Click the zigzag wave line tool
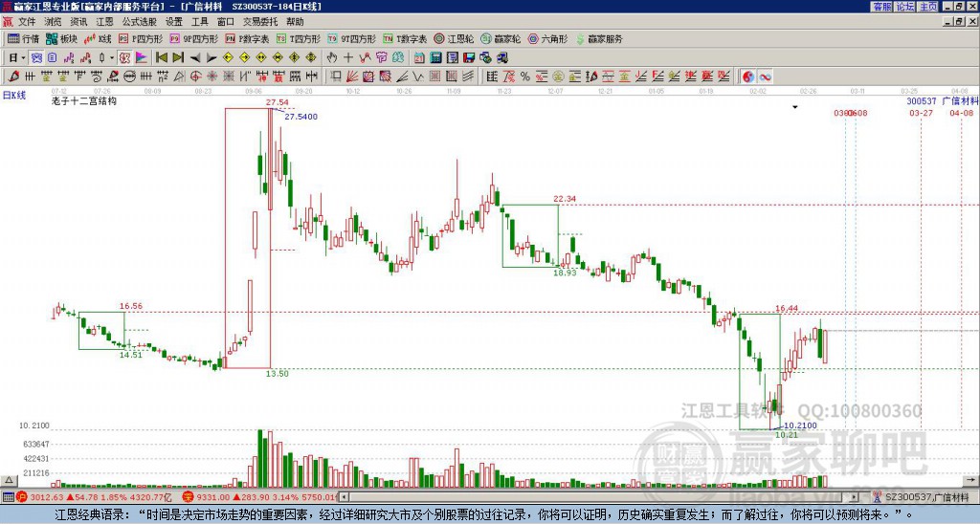The height and width of the screenshot is (524, 980). 417,76
